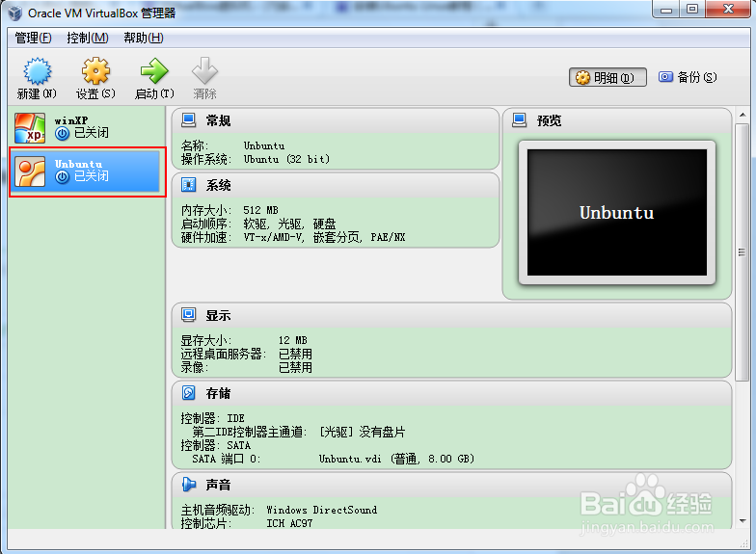Click the 'Windows DirectSound' audio driver value
The width and height of the screenshot is (756, 554).
tap(322, 510)
